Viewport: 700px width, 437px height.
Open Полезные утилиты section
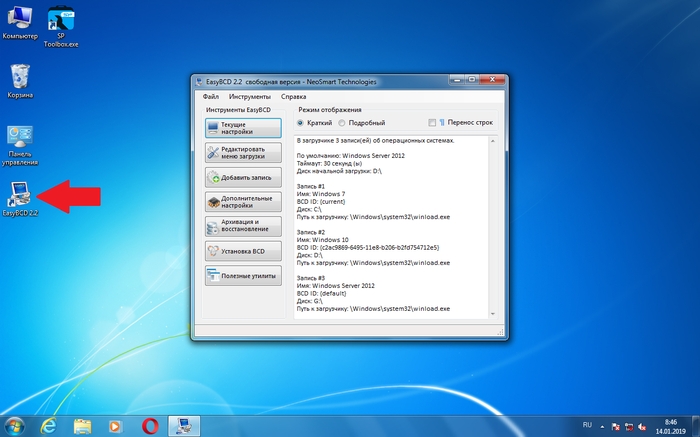pyautogui.click(x=243, y=275)
